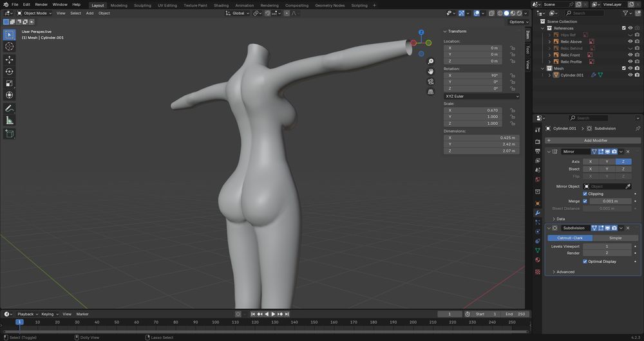Activate the Move tool
The height and width of the screenshot is (341, 644).
pyautogui.click(x=9, y=60)
